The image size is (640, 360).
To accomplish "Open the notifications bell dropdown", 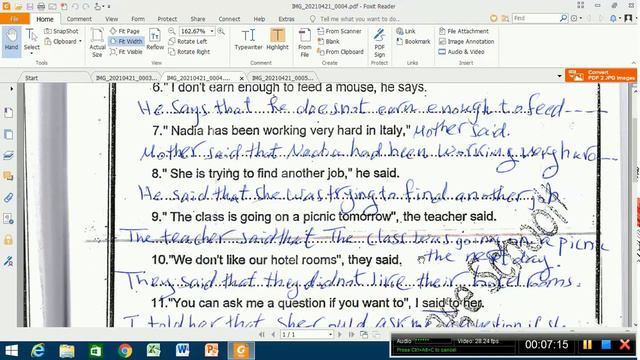I will pyautogui.click(x=615, y=18).
